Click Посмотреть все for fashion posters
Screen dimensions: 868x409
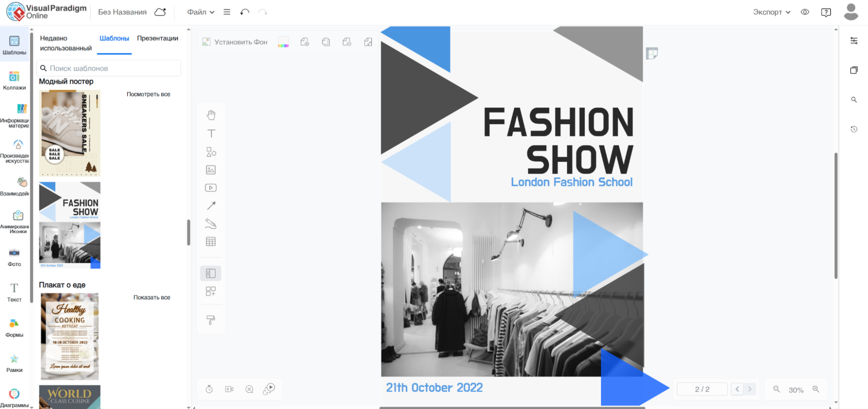coord(149,94)
